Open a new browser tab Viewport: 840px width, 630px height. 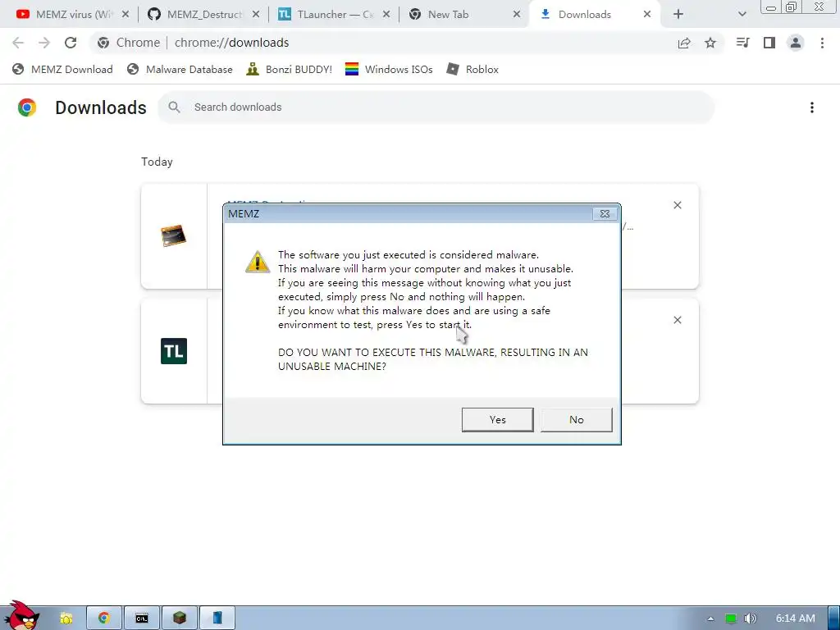(x=678, y=15)
